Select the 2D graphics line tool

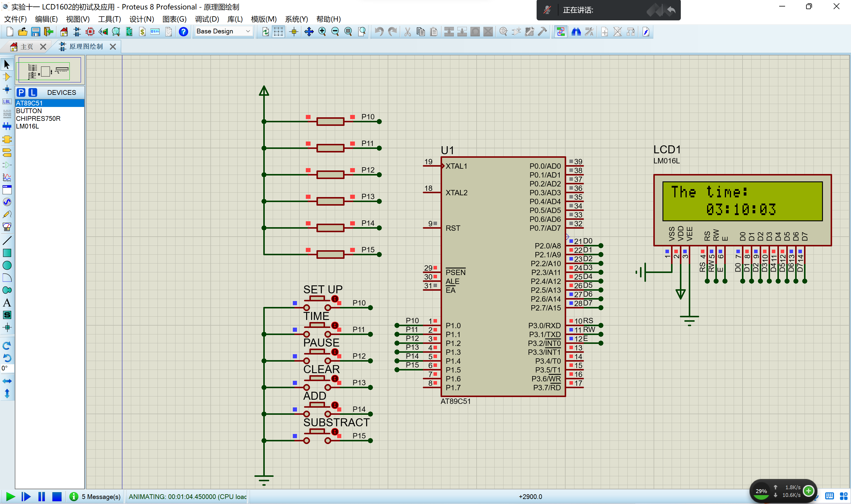tap(7, 240)
